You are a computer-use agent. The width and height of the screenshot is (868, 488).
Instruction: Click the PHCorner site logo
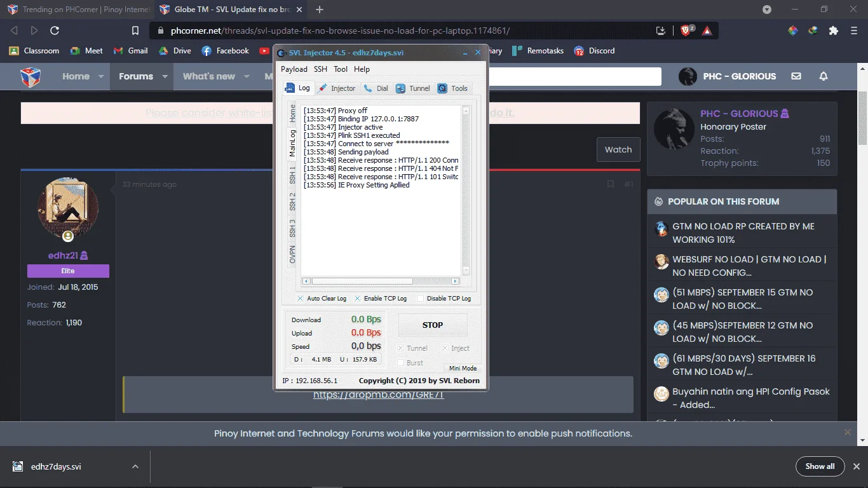(31, 77)
